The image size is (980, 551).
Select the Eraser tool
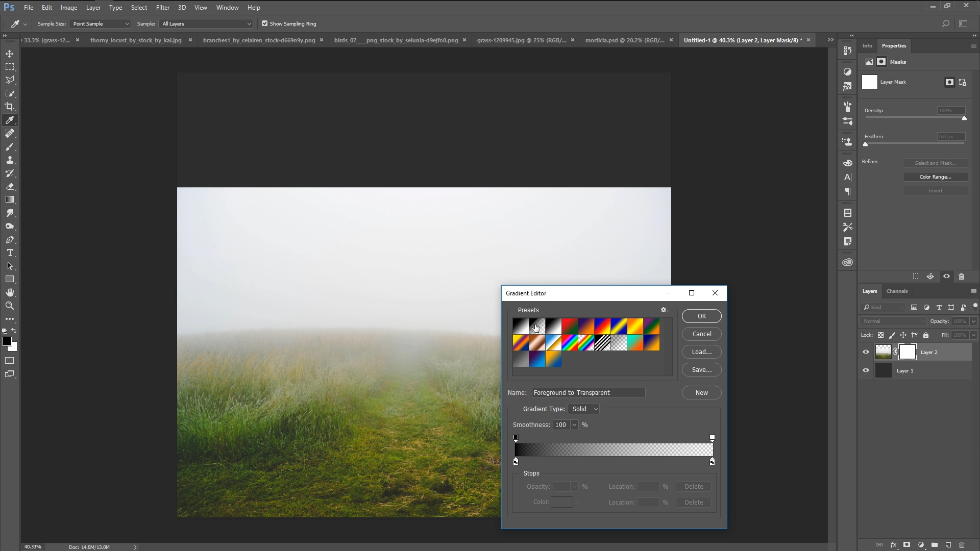pos(10,187)
